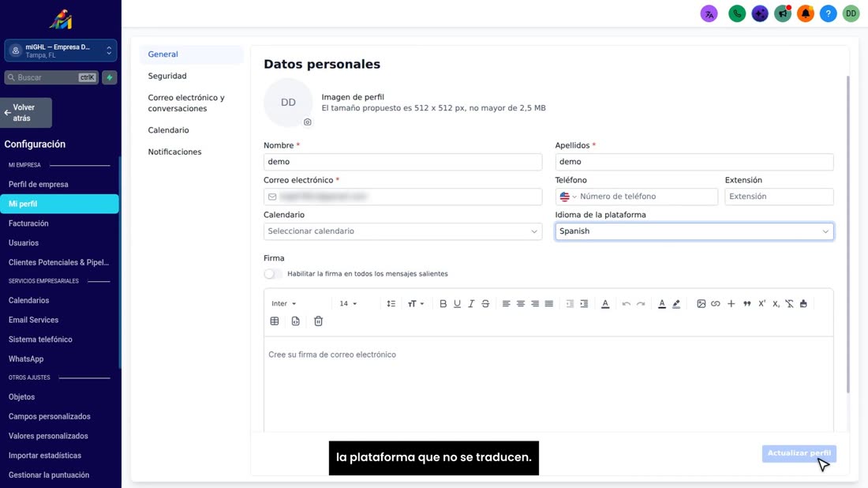This screenshot has width=868, height=488.
Task: Expand the miGHL account switcher
Action: coord(60,51)
